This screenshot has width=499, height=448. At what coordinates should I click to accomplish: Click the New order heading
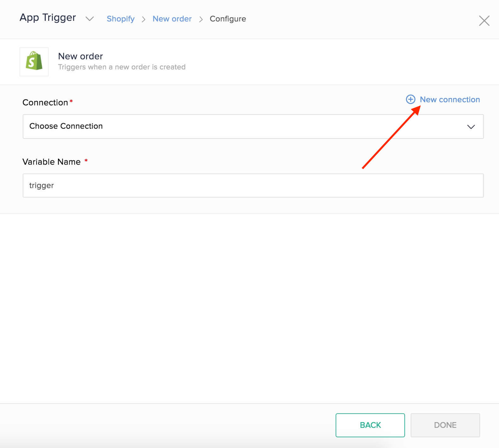tap(80, 56)
